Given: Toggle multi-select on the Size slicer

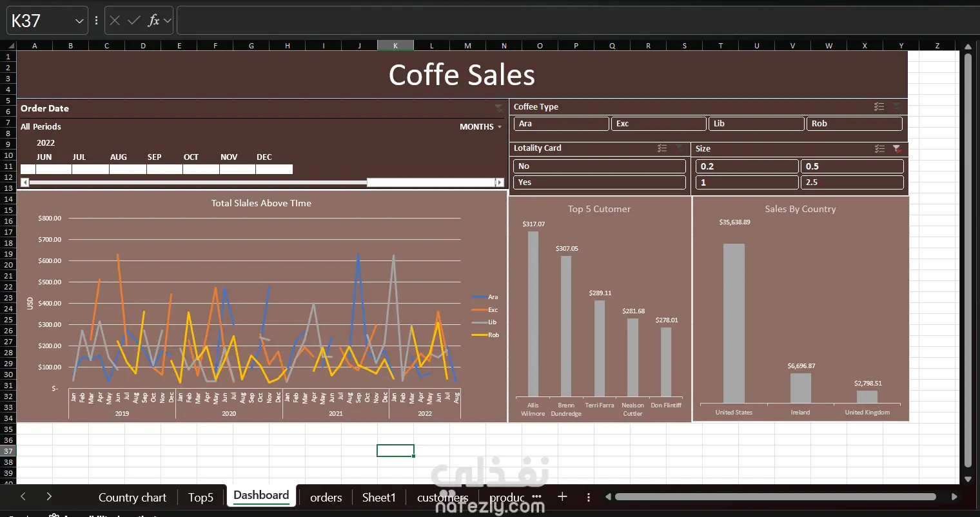Looking at the screenshot, I should [x=879, y=149].
